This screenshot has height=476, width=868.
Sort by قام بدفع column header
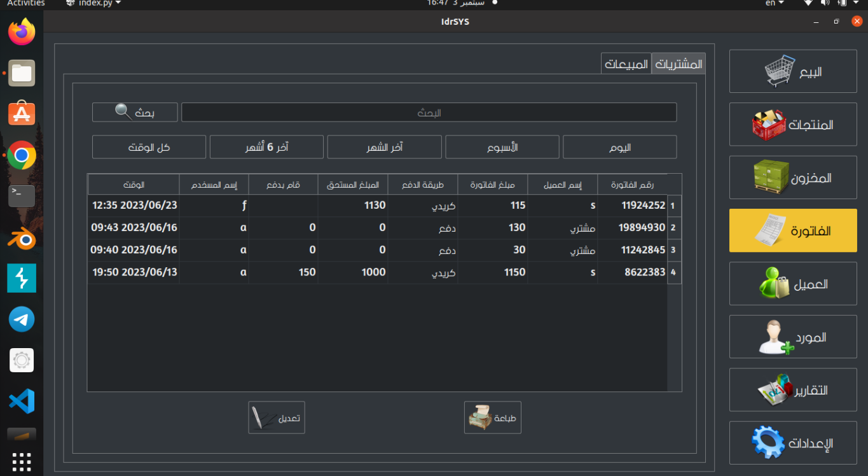284,185
